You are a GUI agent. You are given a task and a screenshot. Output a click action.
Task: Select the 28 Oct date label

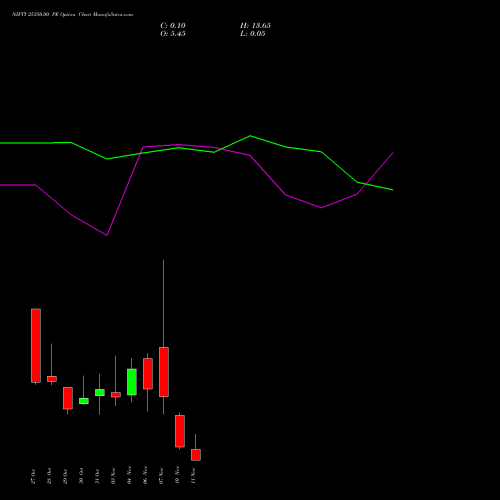click(x=49, y=476)
